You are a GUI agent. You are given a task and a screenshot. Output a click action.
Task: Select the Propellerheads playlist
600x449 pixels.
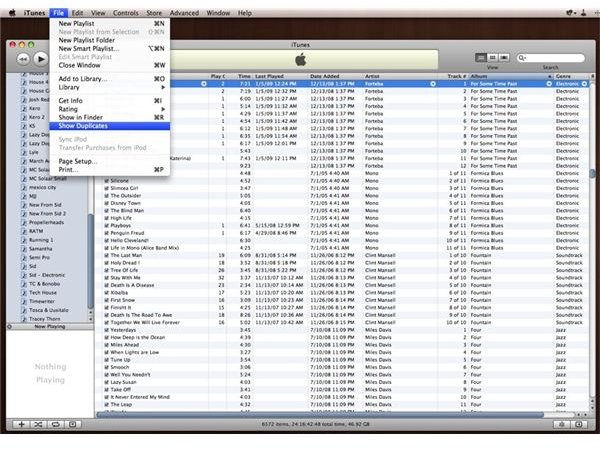(46, 222)
